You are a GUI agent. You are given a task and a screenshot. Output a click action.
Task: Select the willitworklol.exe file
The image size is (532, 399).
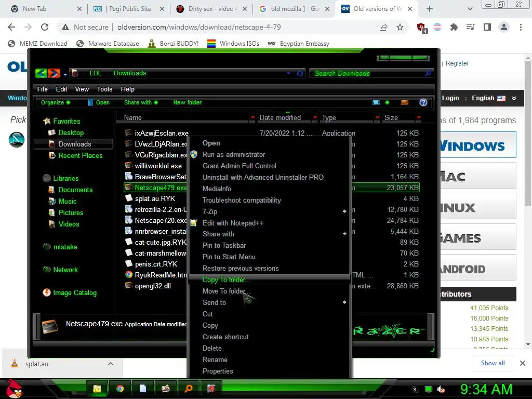[158, 166]
